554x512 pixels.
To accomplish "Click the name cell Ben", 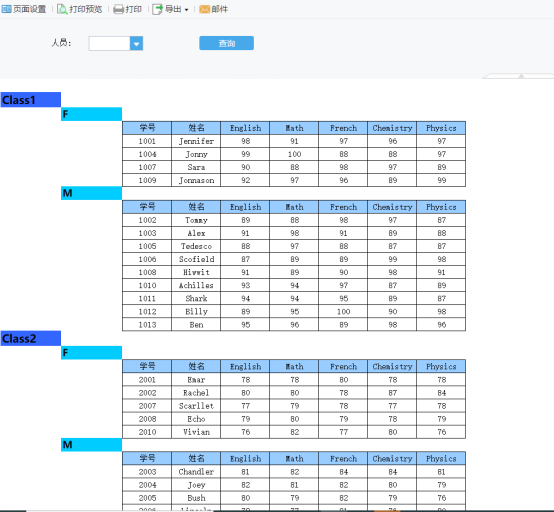I will point(196,325).
